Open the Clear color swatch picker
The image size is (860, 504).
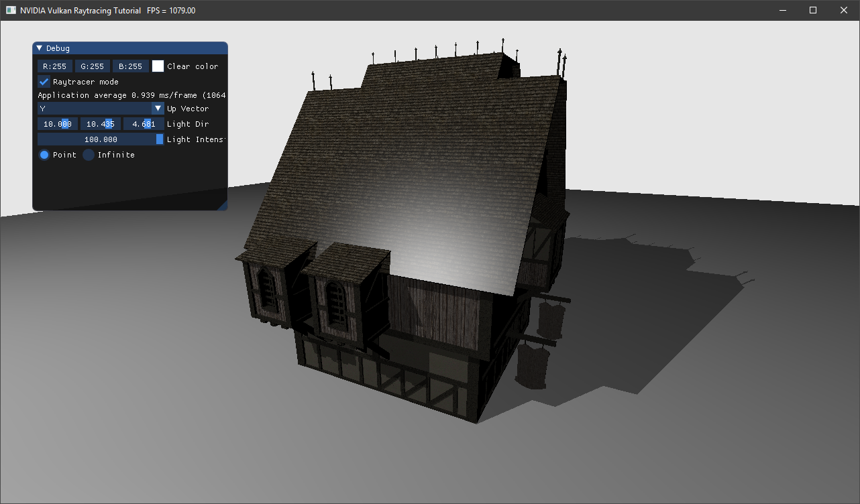point(158,66)
